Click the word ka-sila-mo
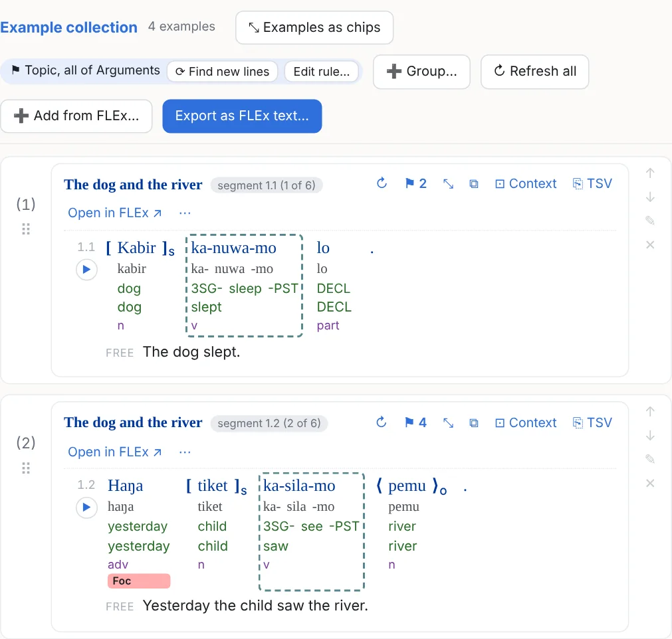 pos(299,486)
